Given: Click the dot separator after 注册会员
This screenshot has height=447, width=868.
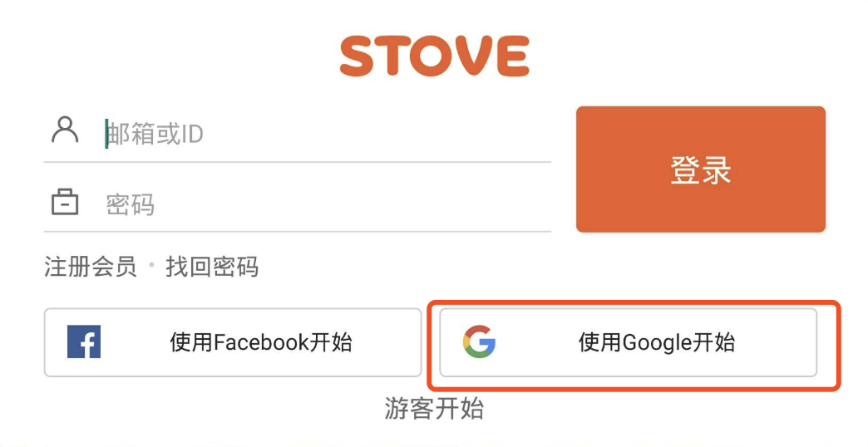Looking at the screenshot, I should pyautogui.click(x=151, y=266).
